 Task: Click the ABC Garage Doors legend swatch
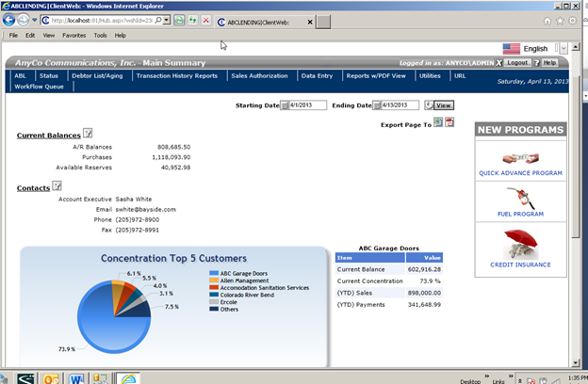pos(214,273)
